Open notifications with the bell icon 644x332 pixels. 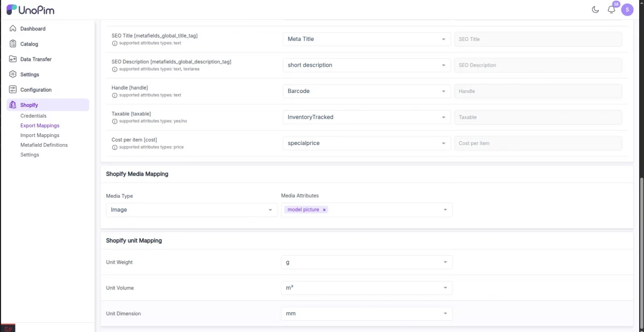[611, 9]
